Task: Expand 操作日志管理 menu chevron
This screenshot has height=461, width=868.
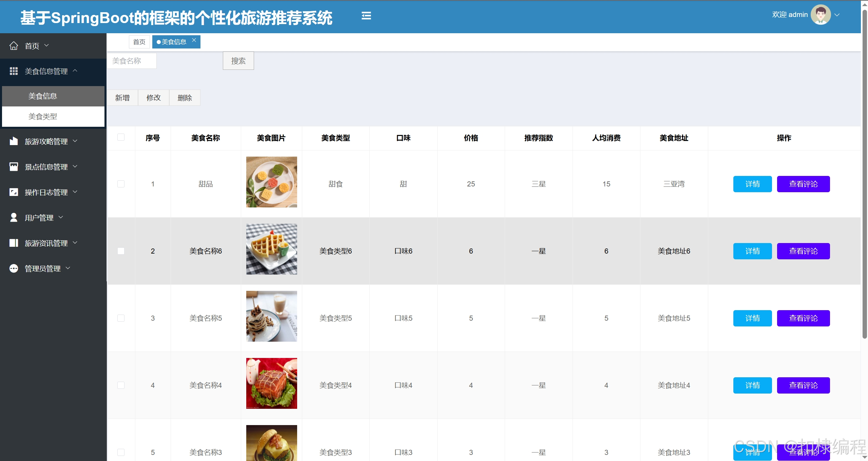Action: tap(75, 192)
